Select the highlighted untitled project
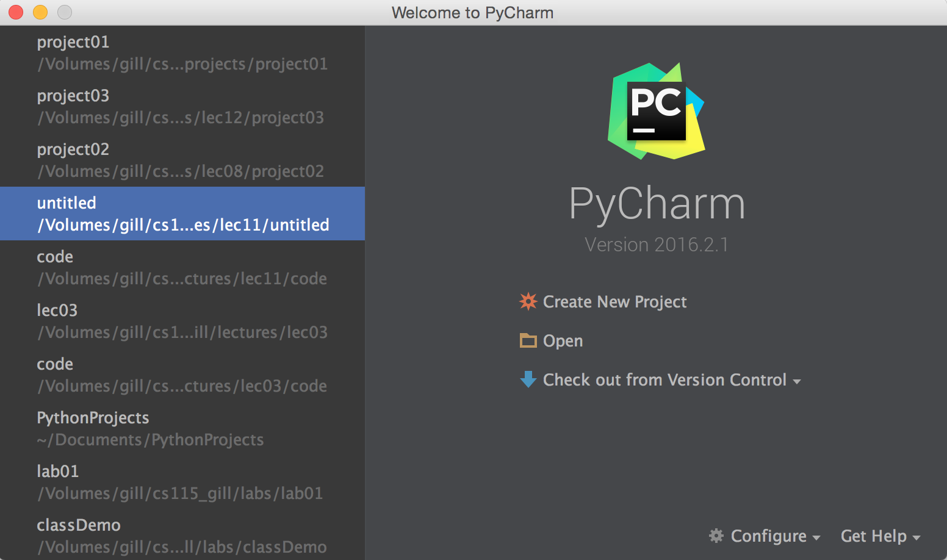The width and height of the screenshot is (947, 560). [182, 214]
